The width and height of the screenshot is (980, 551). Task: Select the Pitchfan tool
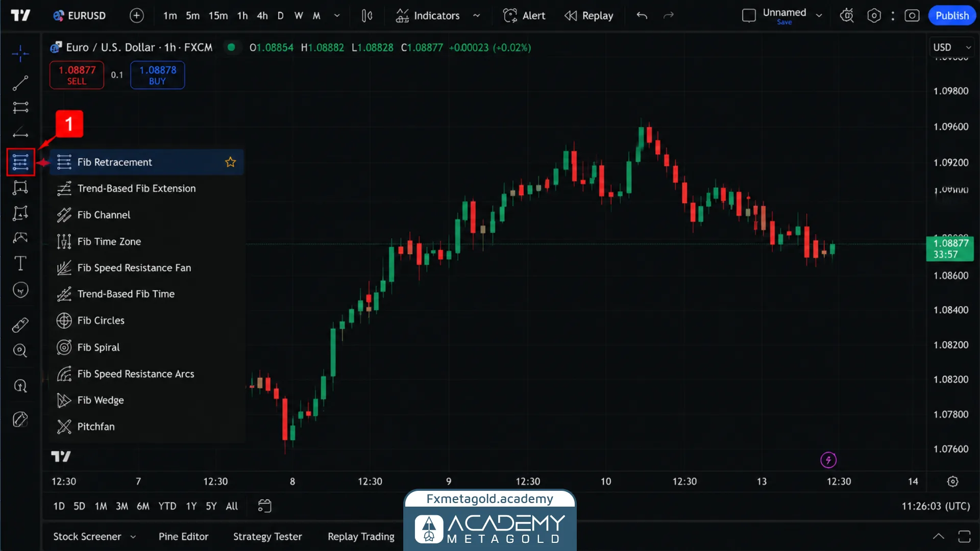click(x=147, y=427)
